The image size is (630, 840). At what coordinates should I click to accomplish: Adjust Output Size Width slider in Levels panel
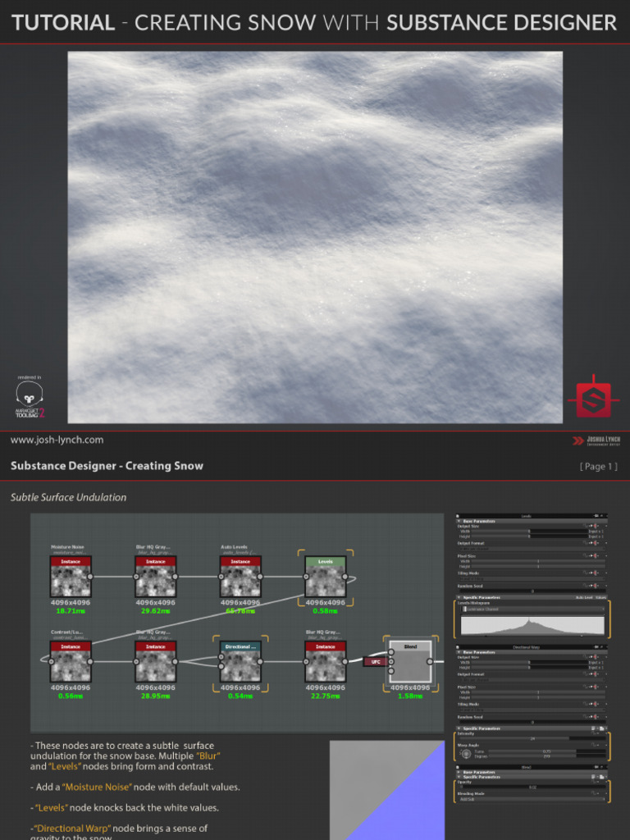tap(530, 532)
